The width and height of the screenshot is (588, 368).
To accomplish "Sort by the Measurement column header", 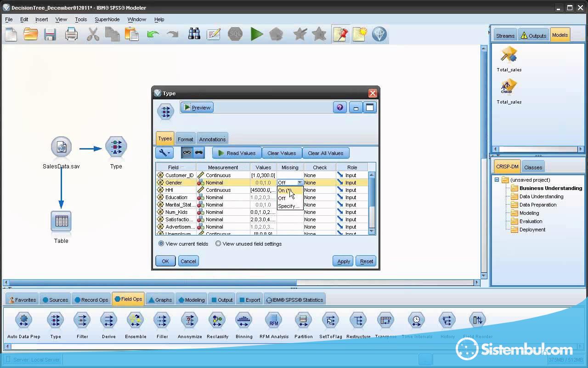I will point(223,167).
